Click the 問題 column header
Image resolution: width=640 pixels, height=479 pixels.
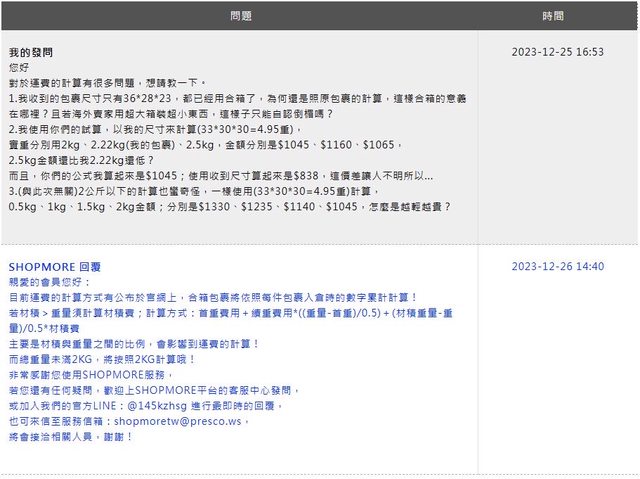click(x=240, y=16)
